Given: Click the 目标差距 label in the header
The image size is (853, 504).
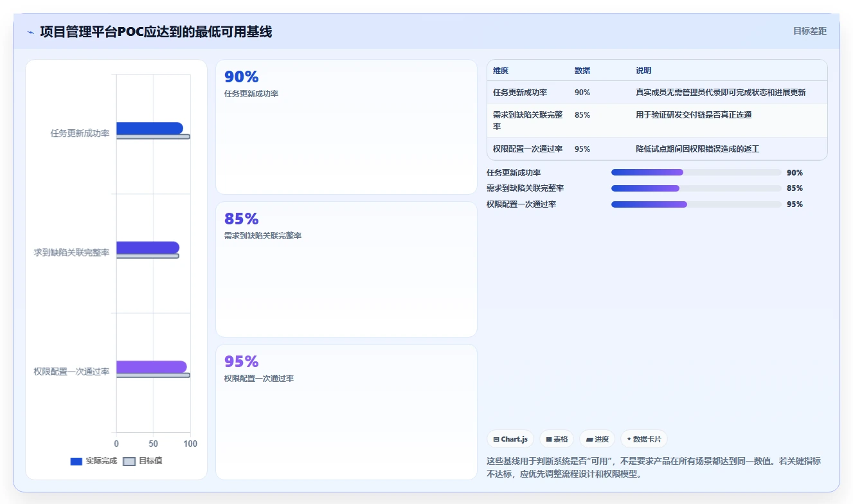Looking at the screenshot, I should click(x=809, y=31).
